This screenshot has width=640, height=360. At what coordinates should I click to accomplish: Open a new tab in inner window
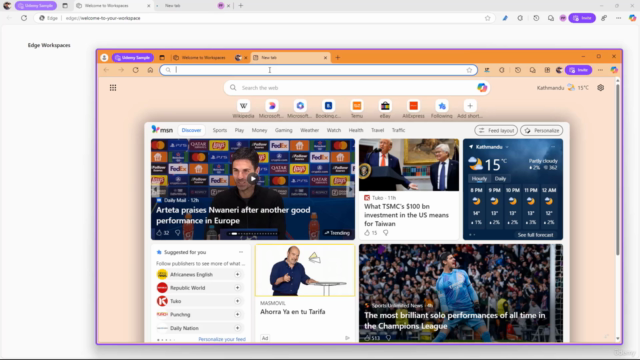pyautogui.click(x=338, y=58)
